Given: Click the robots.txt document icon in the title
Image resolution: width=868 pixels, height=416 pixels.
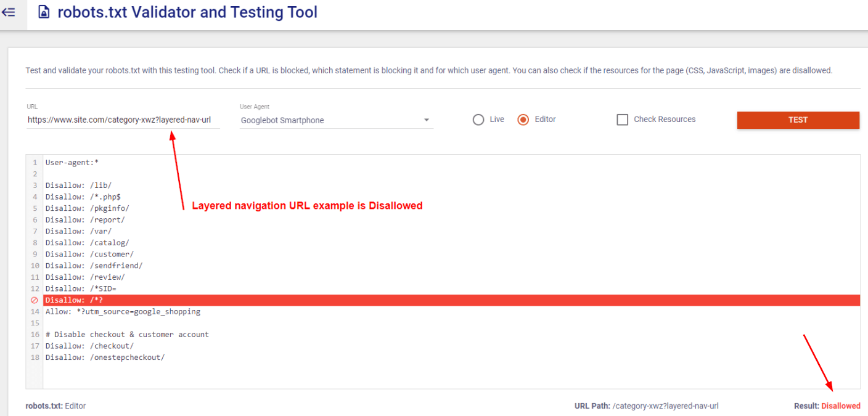Looking at the screenshot, I should [x=43, y=12].
